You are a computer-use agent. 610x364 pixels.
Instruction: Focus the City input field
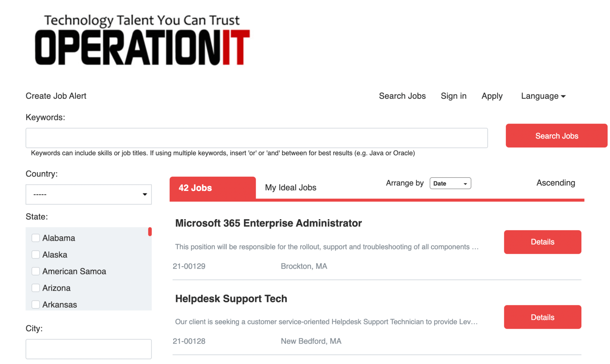tap(89, 349)
